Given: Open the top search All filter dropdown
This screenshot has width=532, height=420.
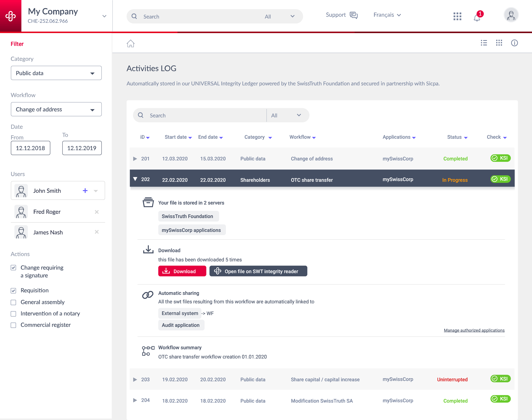Looking at the screenshot, I should [280, 17].
